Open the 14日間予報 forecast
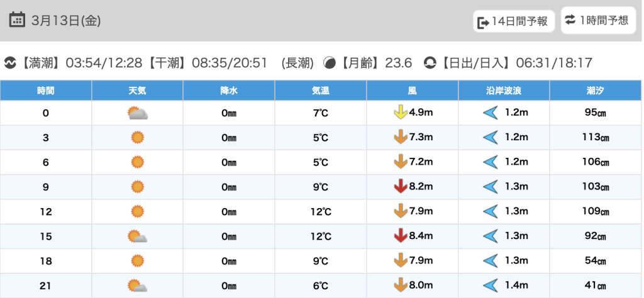This screenshot has height=298, width=644. point(514,22)
